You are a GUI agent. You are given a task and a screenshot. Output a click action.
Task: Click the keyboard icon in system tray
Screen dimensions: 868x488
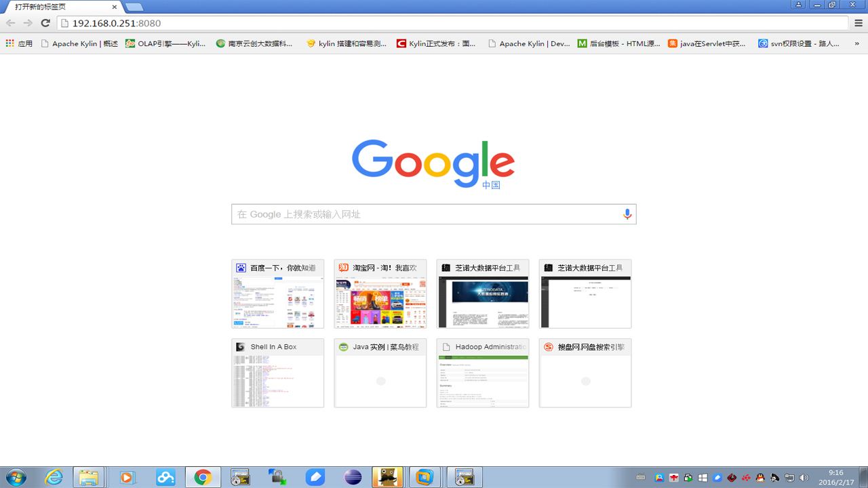click(x=641, y=478)
